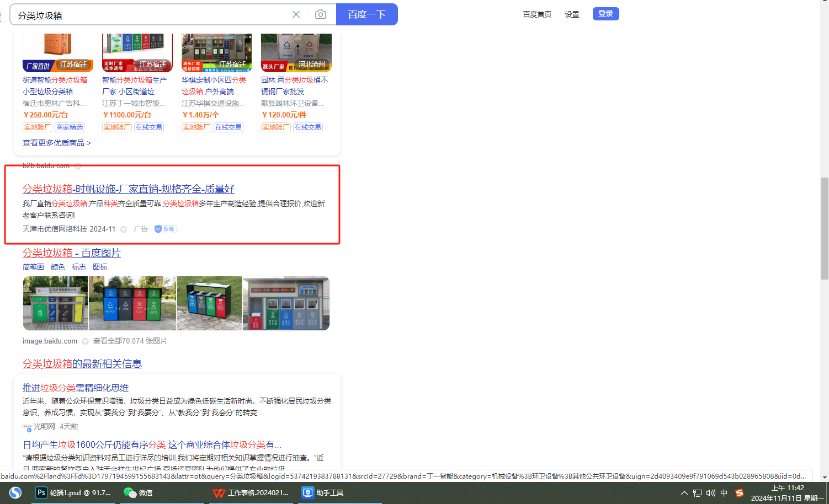Image resolution: width=829 pixels, height=504 pixels.
Task: Clear search text with the X icon
Action: pos(296,14)
